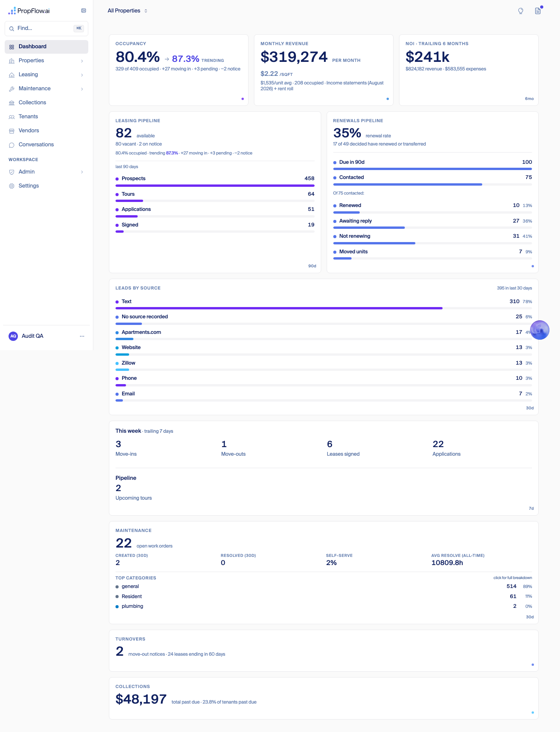
Task: Click the Not renewing row
Action: click(x=432, y=239)
